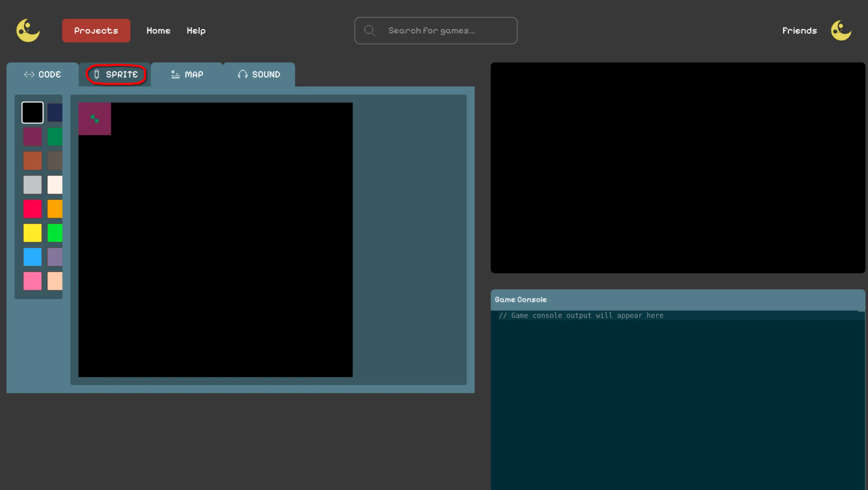Select the off-white color swatch
Screen dimensions: 868x490
55,185
